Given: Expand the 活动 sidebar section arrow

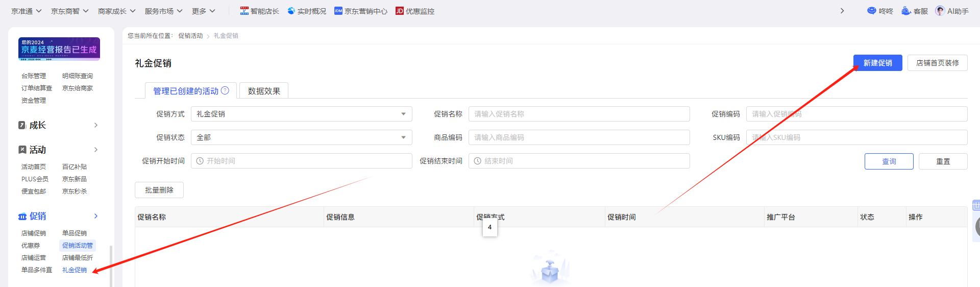Looking at the screenshot, I should (x=95, y=150).
